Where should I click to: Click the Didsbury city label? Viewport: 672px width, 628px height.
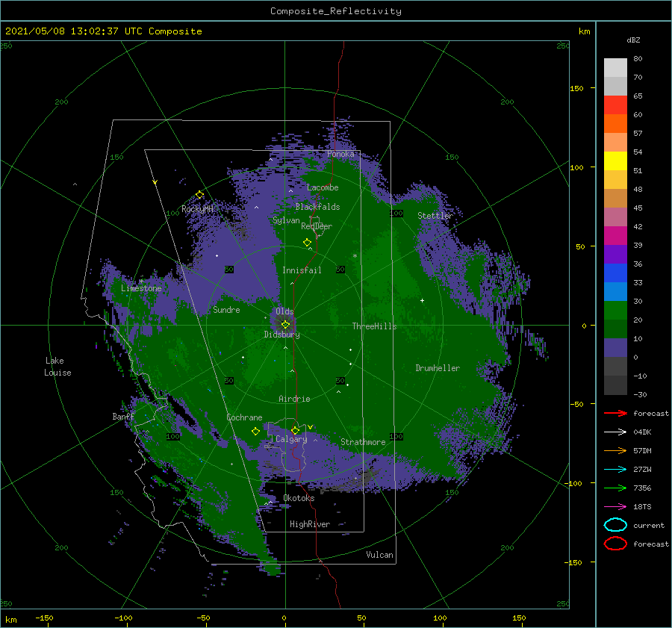(x=281, y=335)
